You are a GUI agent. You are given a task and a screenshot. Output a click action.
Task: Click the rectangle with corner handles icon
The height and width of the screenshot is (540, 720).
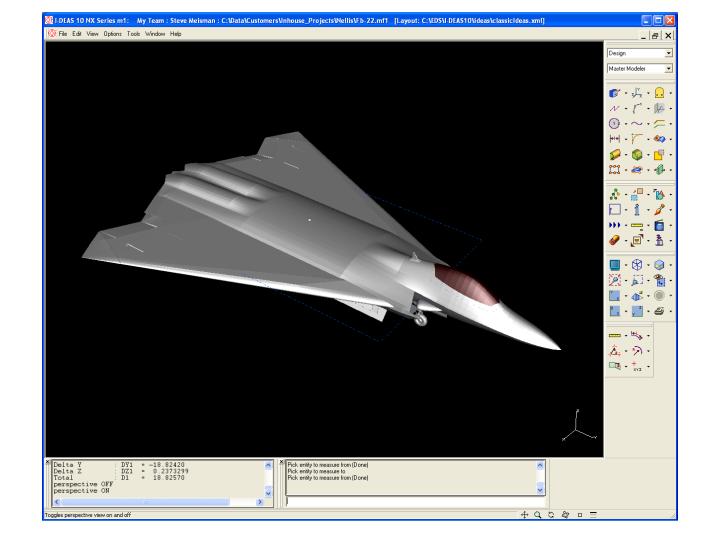click(x=614, y=170)
